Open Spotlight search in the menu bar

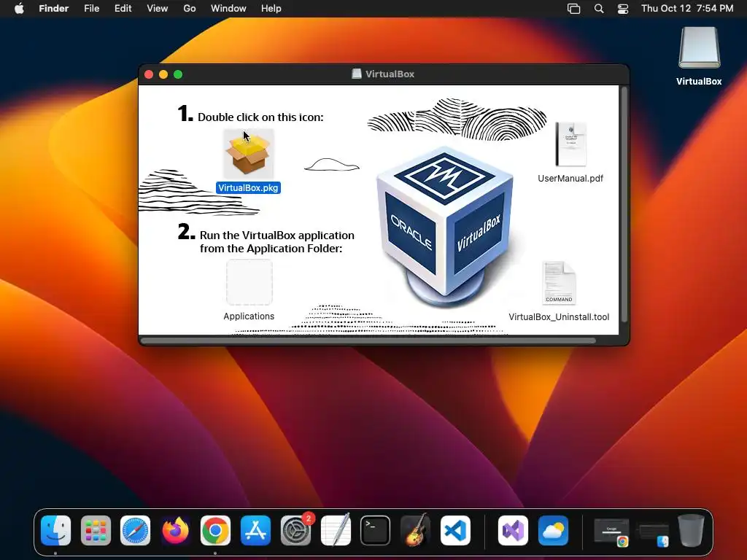click(x=599, y=9)
